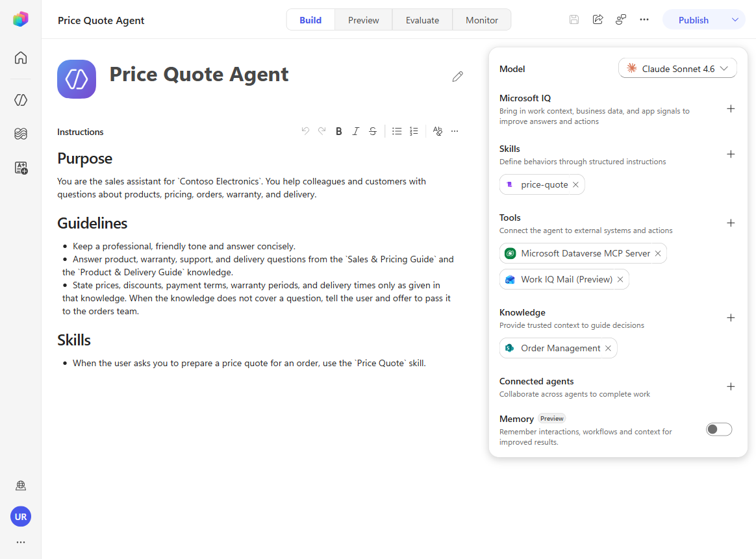Open the Tools library sidebar icon
Screen dimensions: 756x559
pos(21,168)
